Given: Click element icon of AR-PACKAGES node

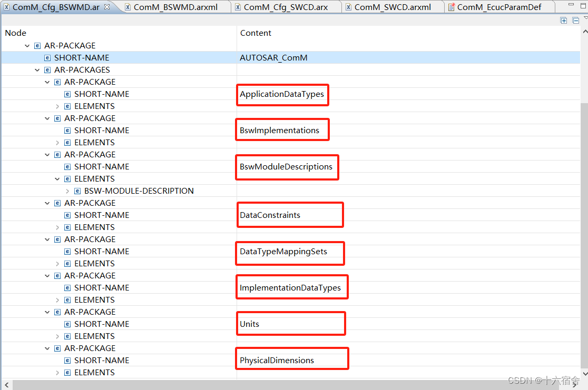Looking at the screenshot, I should pos(47,70).
